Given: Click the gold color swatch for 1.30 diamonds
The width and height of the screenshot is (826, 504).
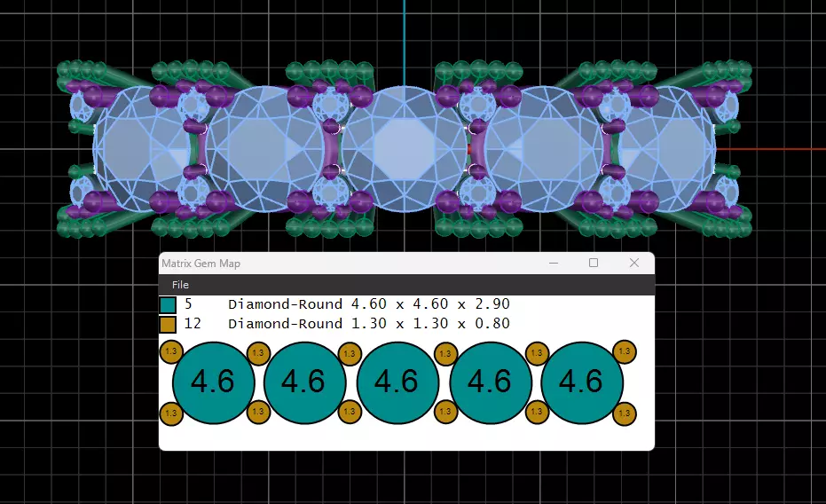Looking at the screenshot, I should coord(168,325).
